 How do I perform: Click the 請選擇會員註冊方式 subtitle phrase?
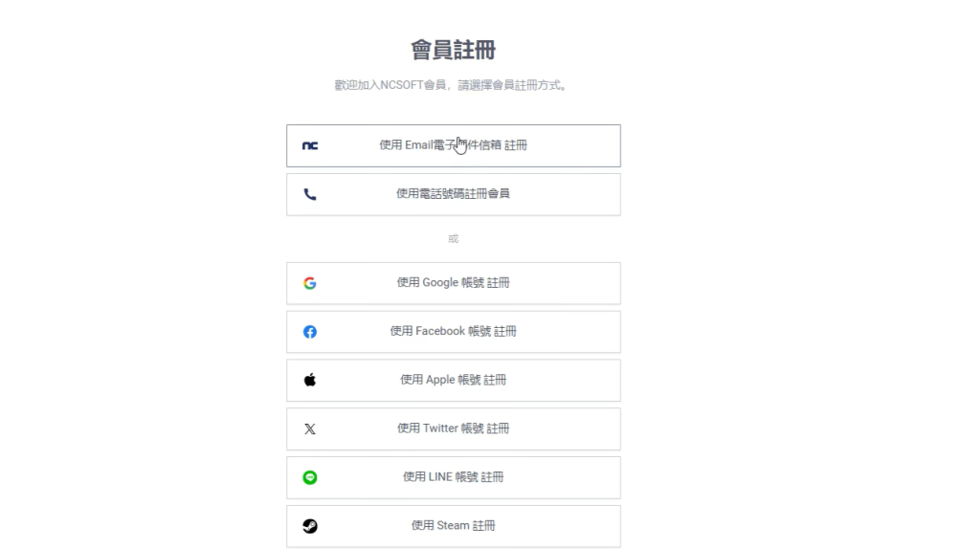coord(512,85)
